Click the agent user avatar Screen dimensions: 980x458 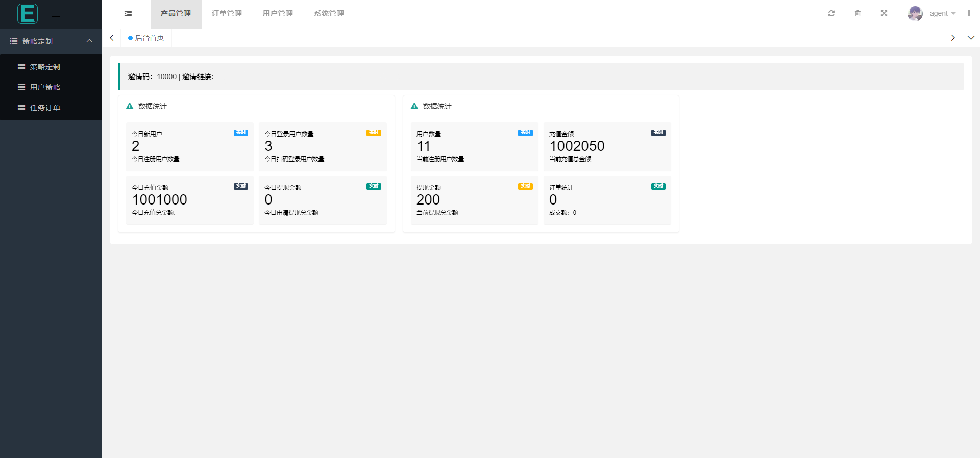coord(915,13)
